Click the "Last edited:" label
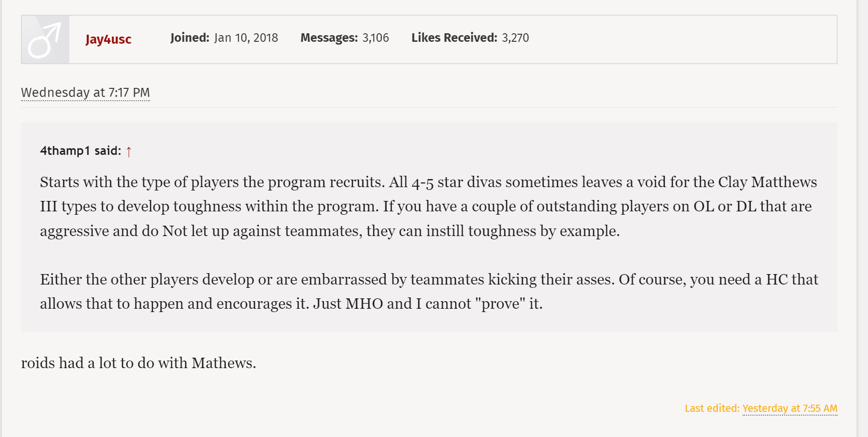The height and width of the screenshot is (437, 868). [712, 408]
